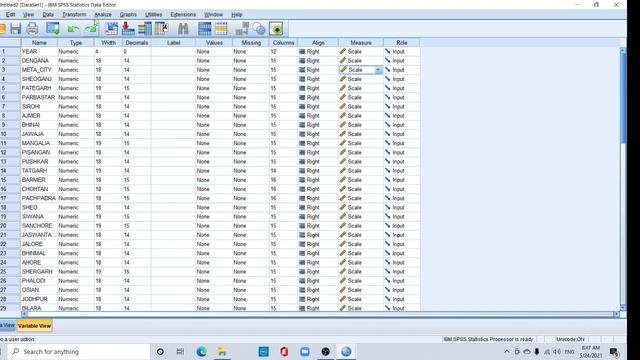The height and width of the screenshot is (360, 640).
Task: Click the Cortana circle icon
Action: click(x=160, y=351)
